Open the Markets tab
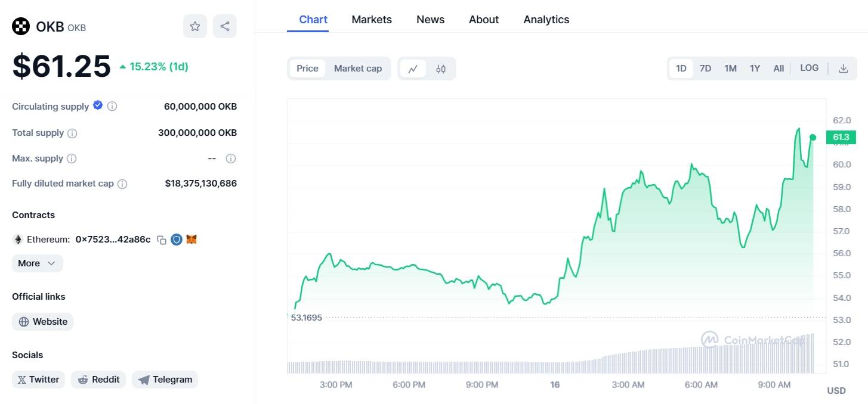Viewport: 868px width, 404px height. (372, 20)
